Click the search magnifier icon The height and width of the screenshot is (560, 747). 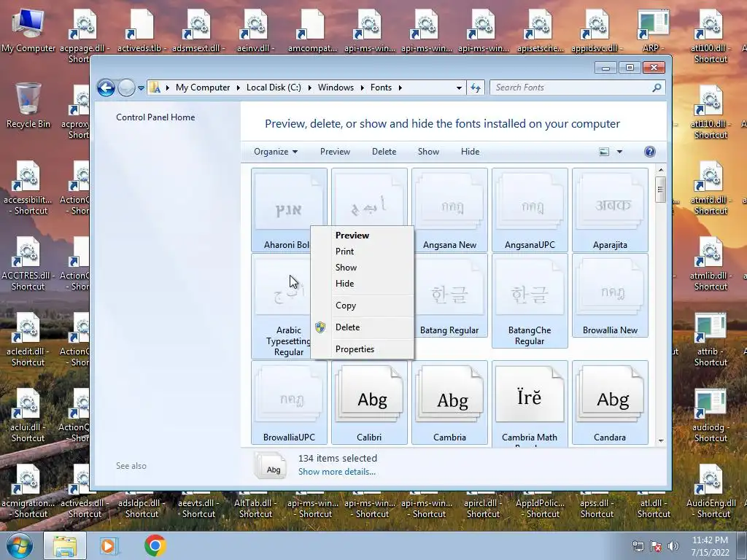pos(657,87)
